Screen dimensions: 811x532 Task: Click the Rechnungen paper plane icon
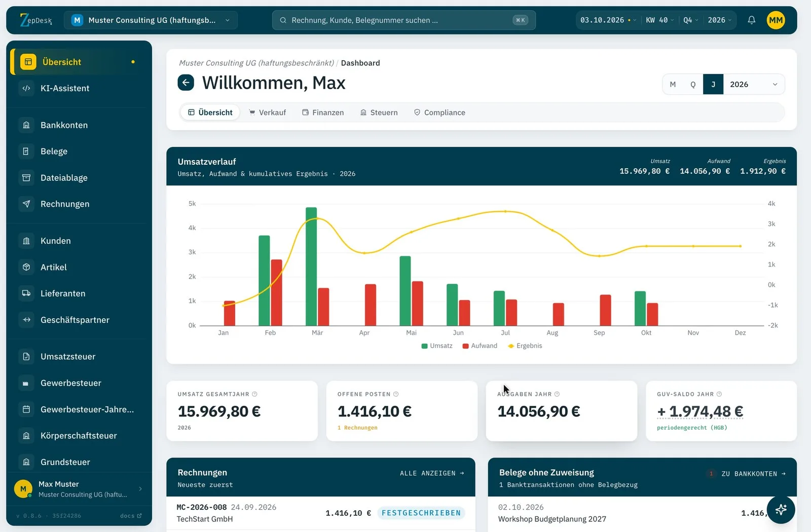point(26,204)
